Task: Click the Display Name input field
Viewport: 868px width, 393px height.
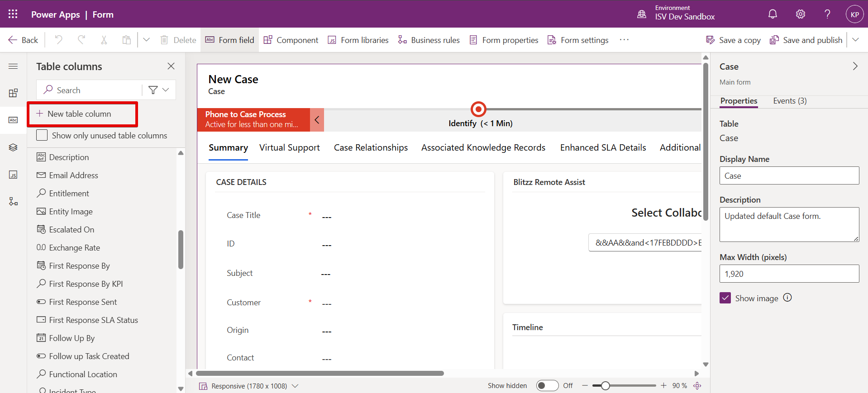Action: [x=789, y=175]
